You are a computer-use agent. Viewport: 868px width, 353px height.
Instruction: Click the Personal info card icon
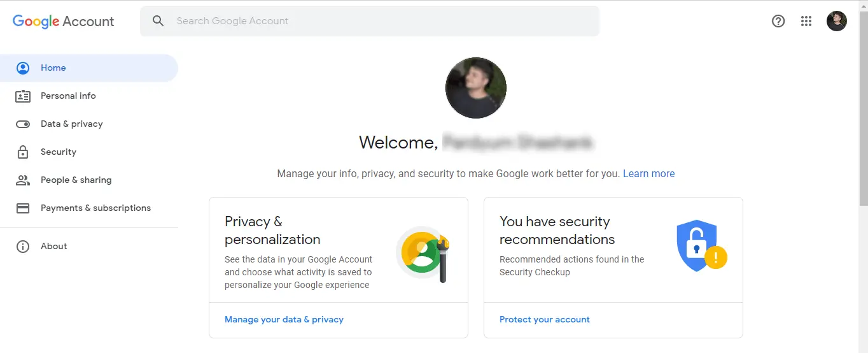click(x=23, y=96)
